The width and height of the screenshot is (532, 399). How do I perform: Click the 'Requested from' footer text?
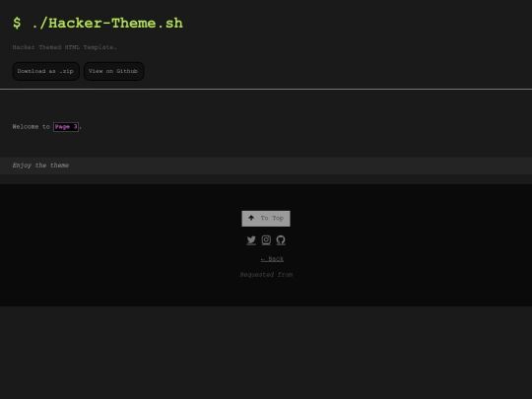click(x=266, y=275)
